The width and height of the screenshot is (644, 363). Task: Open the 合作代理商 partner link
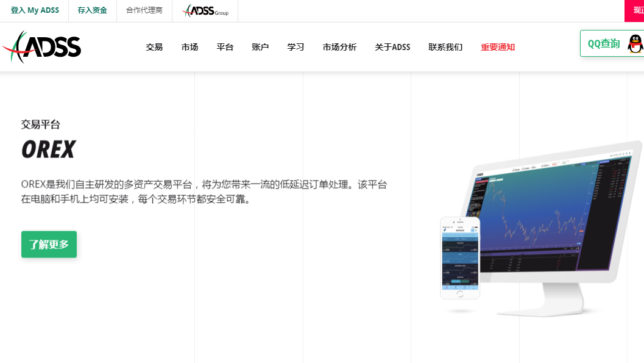point(144,10)
